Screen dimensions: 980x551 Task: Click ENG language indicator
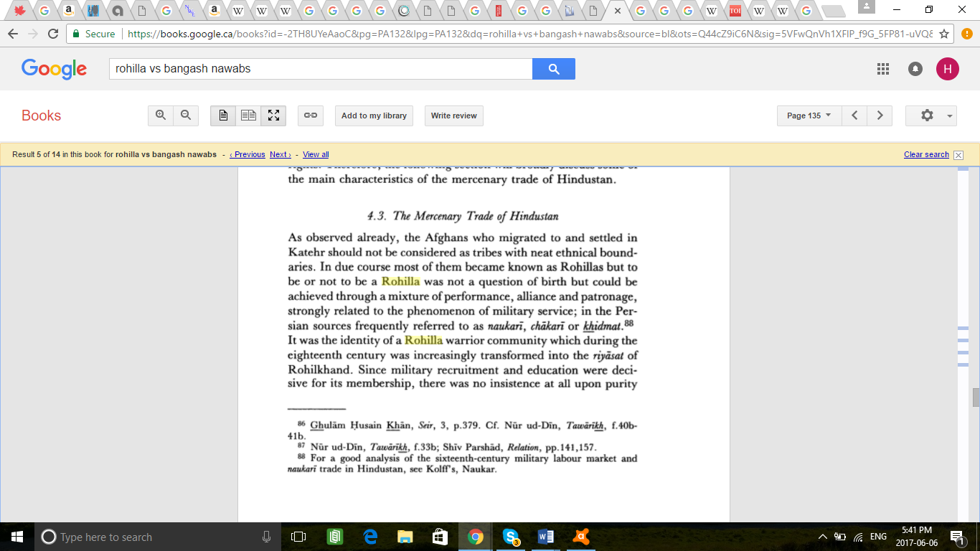(878, 537)
